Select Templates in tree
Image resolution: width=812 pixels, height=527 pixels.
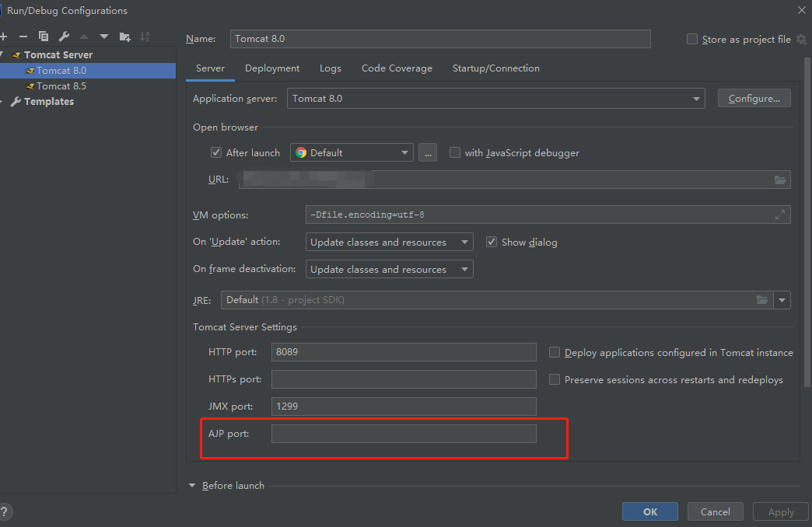[49, 102]
